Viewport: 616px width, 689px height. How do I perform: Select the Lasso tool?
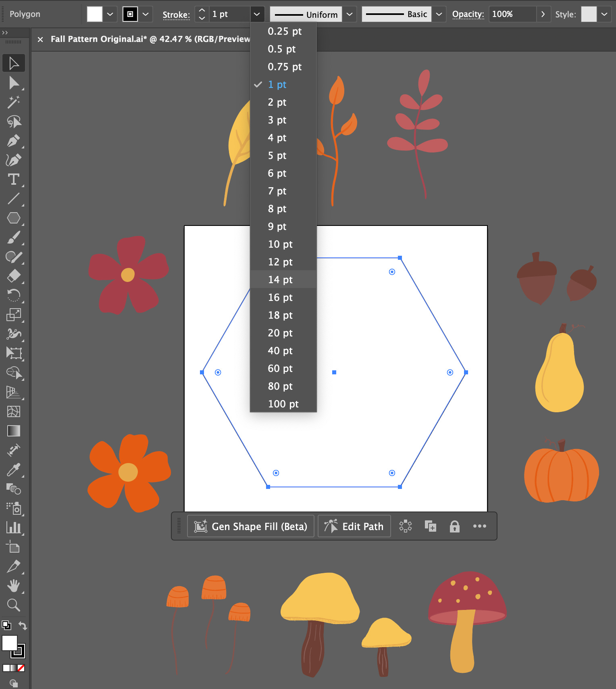point(14,121)
